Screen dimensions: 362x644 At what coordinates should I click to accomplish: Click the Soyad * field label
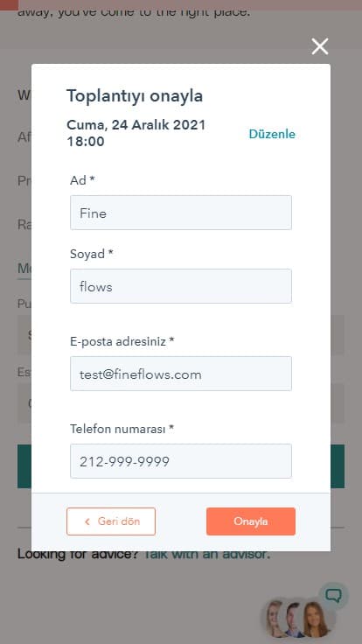[x=91, y=254]
